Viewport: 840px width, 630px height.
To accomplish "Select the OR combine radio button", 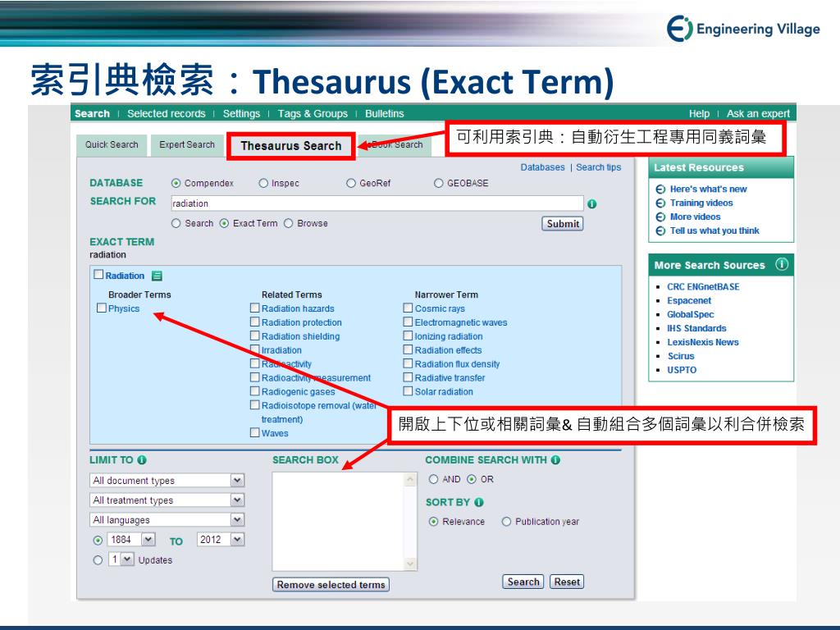I will tap(472, 479).
